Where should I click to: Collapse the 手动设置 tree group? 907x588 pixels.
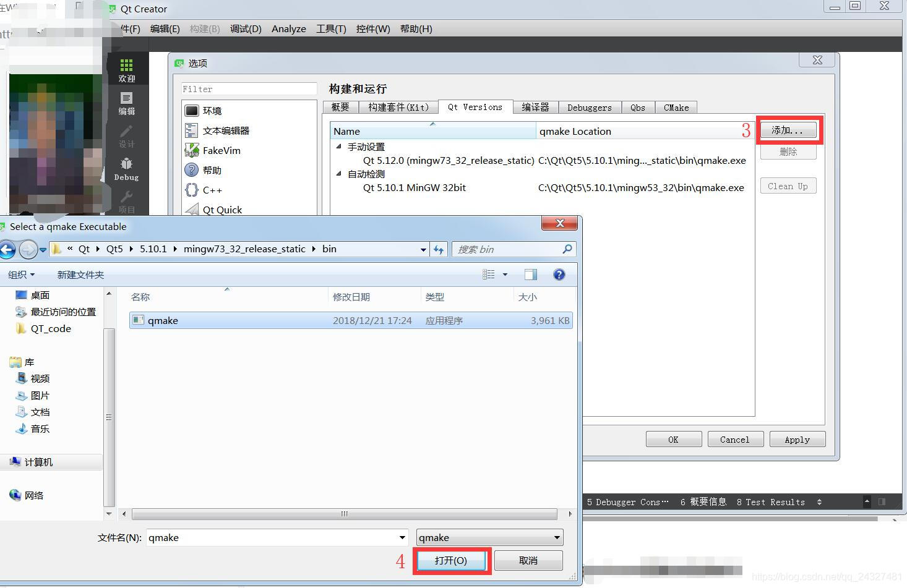[x=338, y=147]
